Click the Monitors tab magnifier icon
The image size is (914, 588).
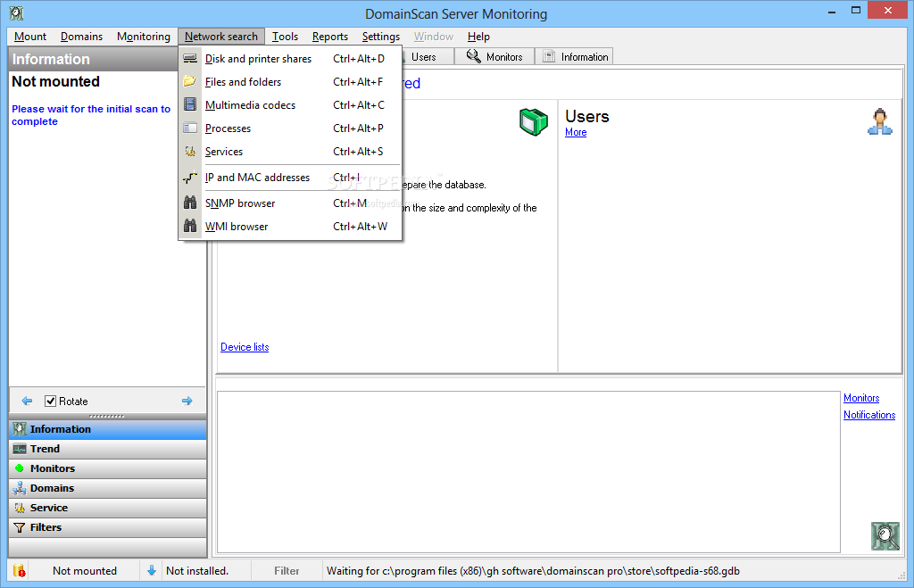(473, 56)
